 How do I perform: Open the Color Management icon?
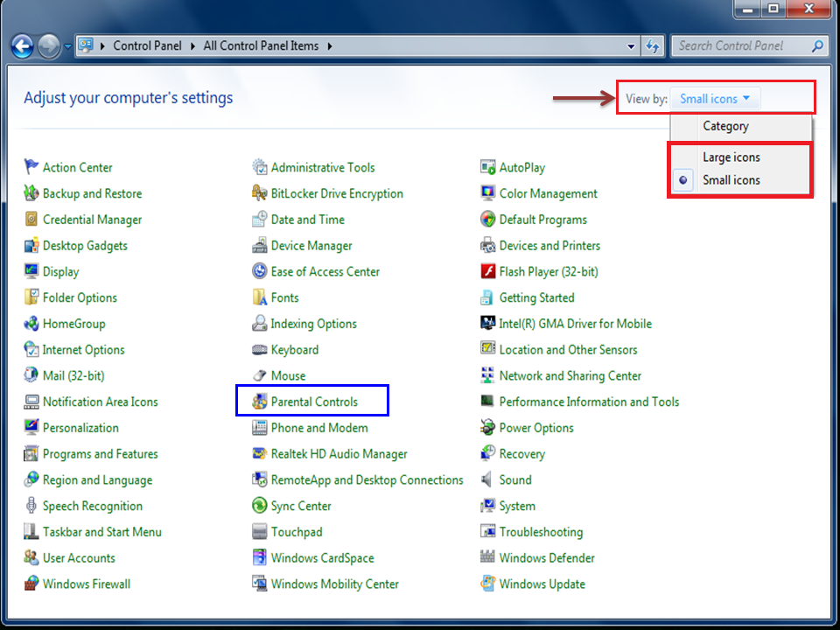[x=487, y=192]
